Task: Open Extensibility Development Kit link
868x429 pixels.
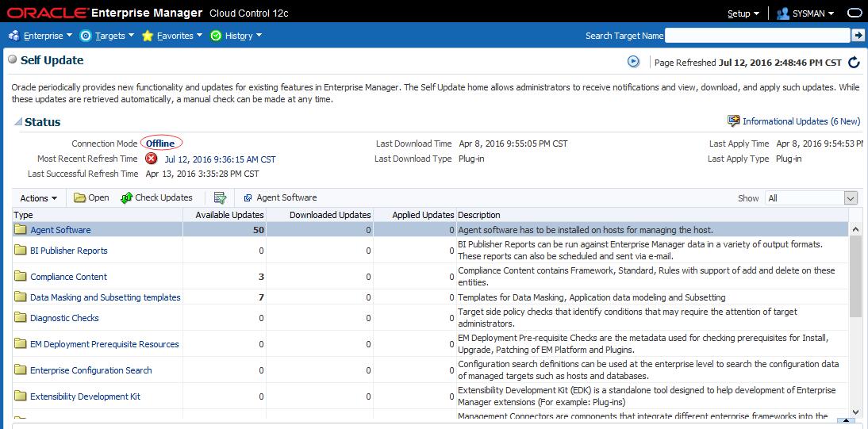Action: click(85, 396)
